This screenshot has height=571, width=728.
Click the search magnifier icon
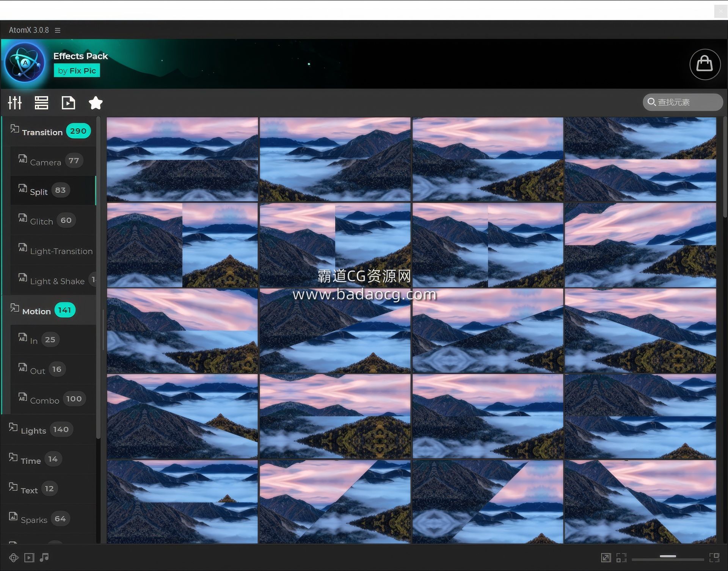pyautogui.click(x=651, y=102)
